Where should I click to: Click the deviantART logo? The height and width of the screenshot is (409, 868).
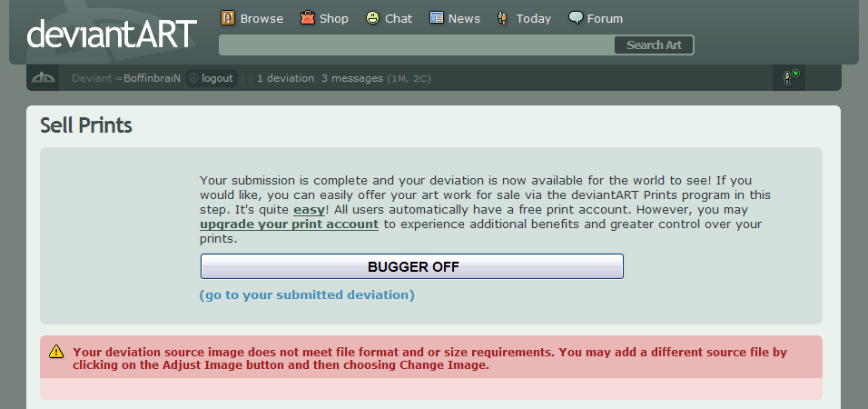coord(112,34)
